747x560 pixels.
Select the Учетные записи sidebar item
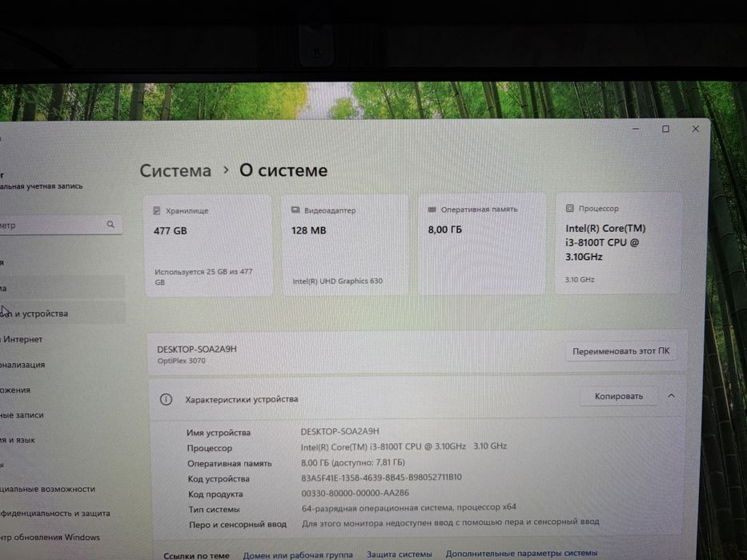[x=62, y=414]
